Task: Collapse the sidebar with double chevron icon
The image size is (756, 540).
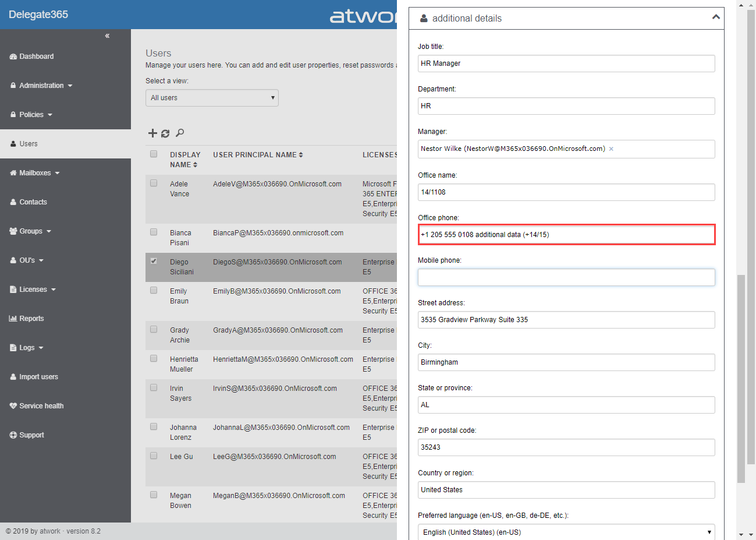Action: (x=107, y=36)
